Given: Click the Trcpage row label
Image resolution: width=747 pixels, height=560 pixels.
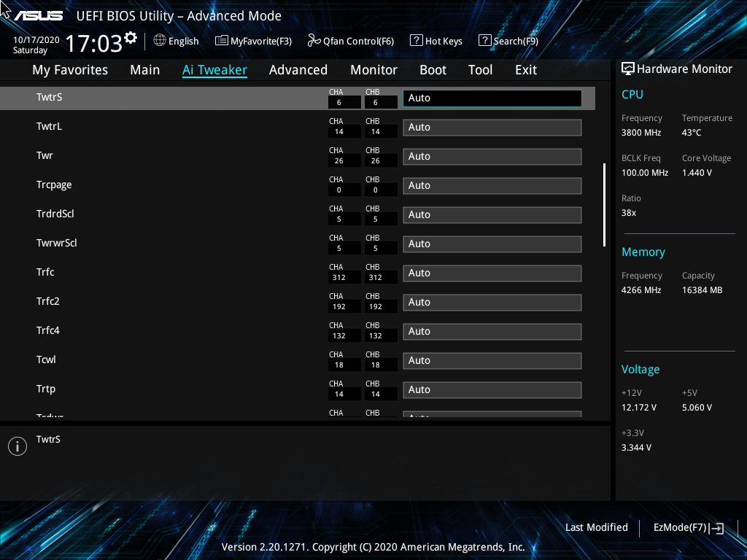Looking at the screenshot, I should click(54, 185).
